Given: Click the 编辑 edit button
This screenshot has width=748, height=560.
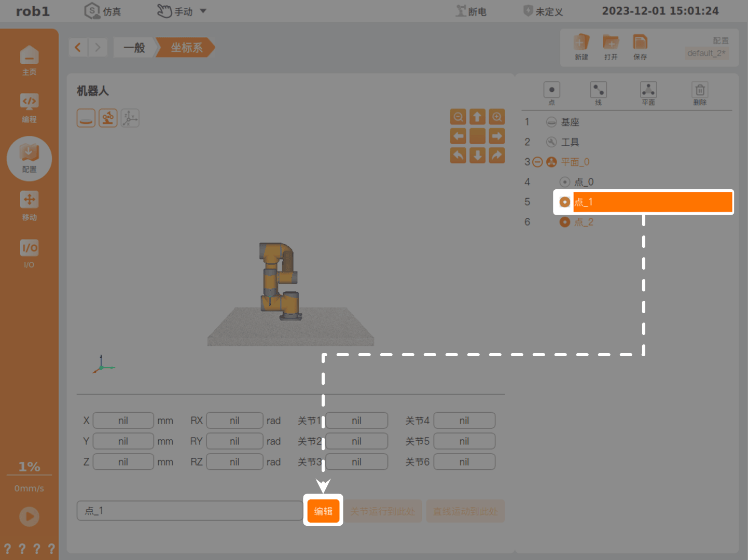Looking at the screenshot, I should click(323, 511).
